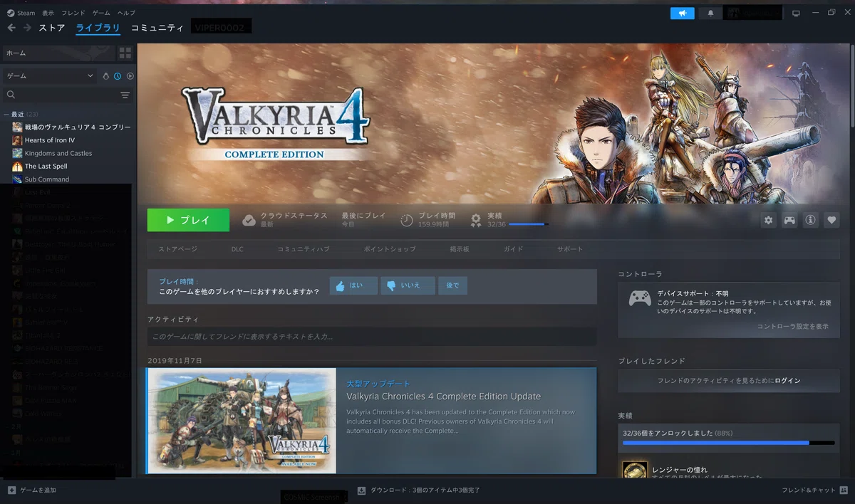This screenshot has width=855, height=504.
Task: Click the ホーム button
Action: pos(58,53)
